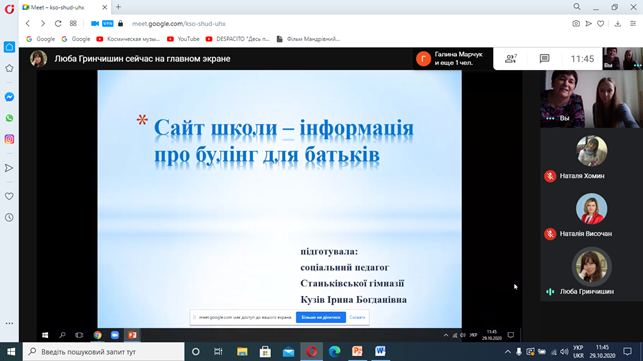This screenshot has height=361, width=643.
Task: Open the Космическая музы... bookmark
Action: click(128, 39)
